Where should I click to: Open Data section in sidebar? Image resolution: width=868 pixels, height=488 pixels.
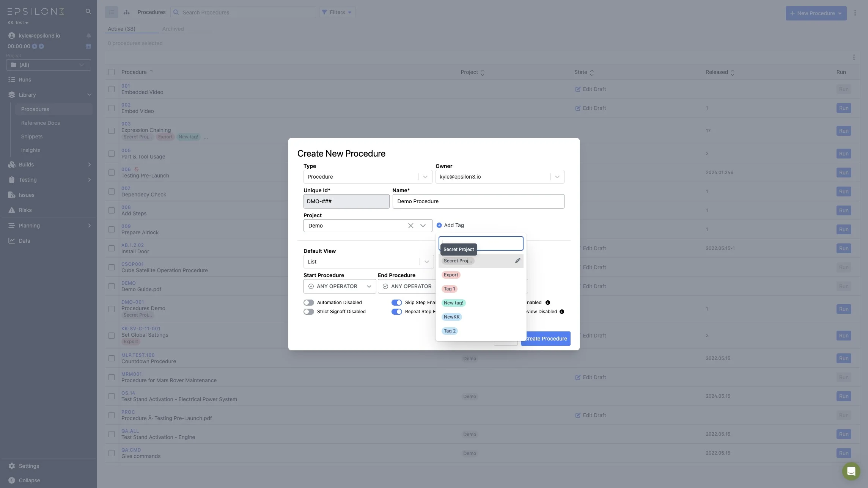[25, 241]
